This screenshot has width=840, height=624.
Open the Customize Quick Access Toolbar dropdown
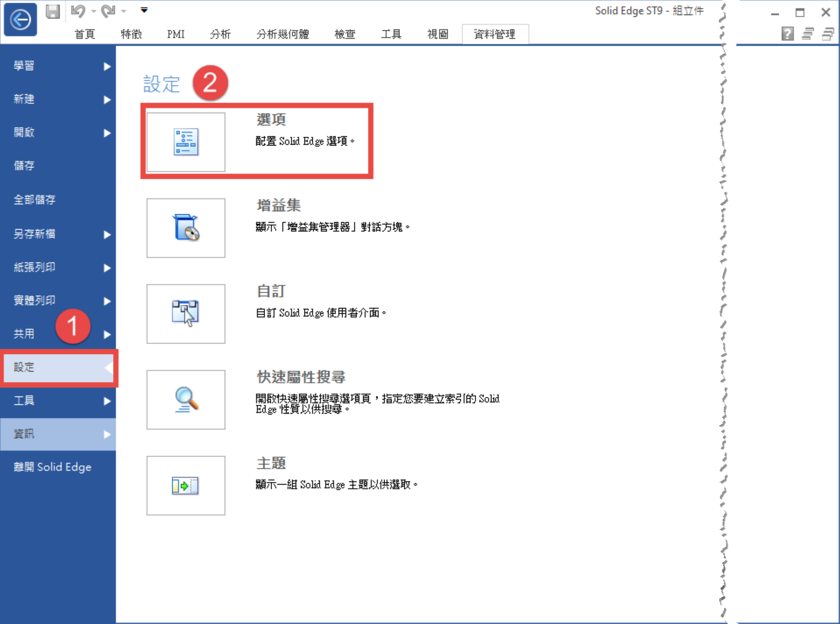pos(144,10)
